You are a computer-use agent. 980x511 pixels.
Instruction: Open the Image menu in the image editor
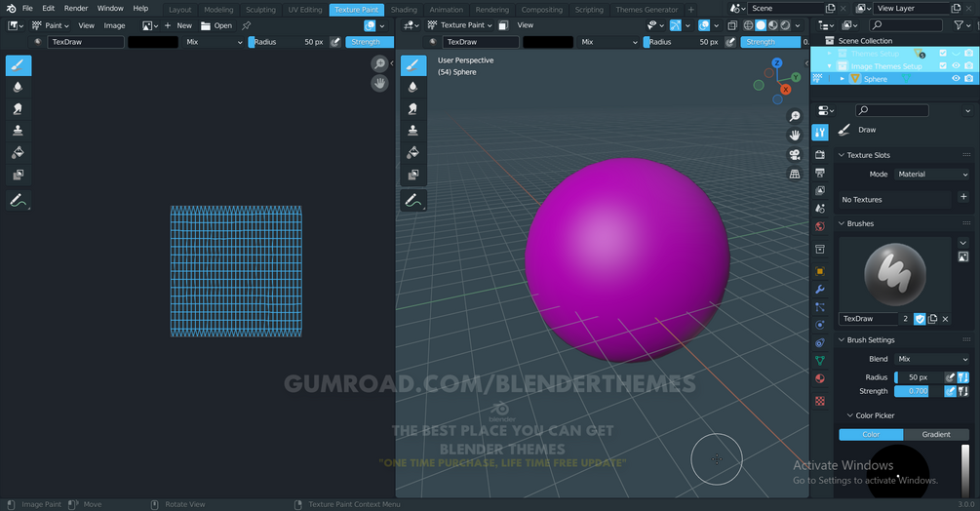pyautogui.click(x=114, y=25)
